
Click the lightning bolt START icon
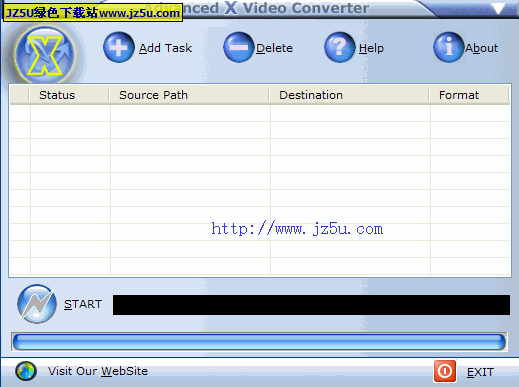37,304
